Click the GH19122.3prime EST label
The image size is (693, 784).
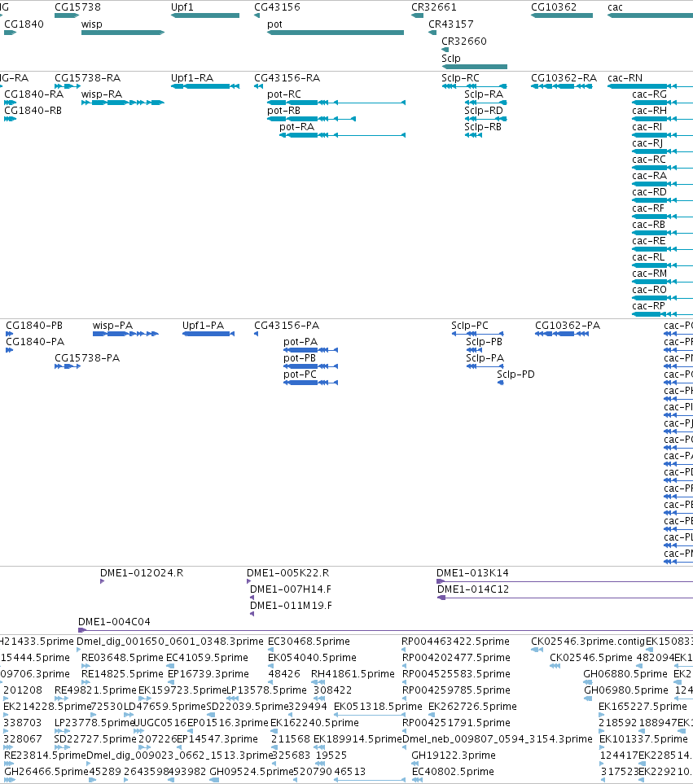454,755
